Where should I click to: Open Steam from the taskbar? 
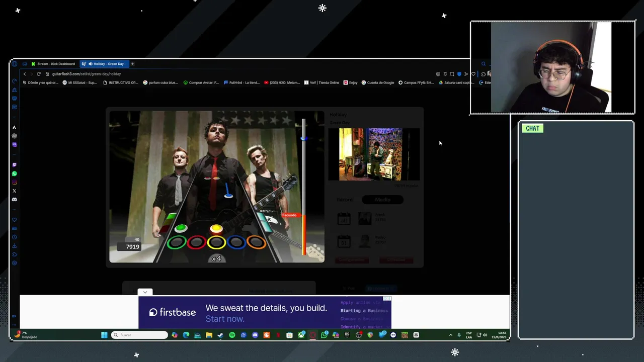pyautogui.click(x=220, y=335)
